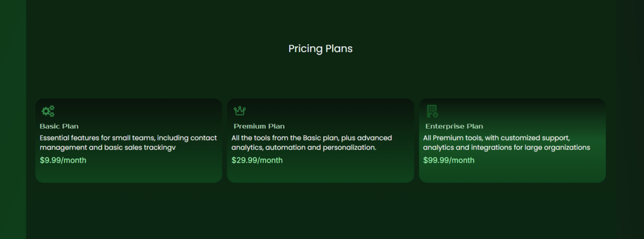Click the 'analytics, automation and personalization.' line

pyautogui.click(x=304, y=147)
